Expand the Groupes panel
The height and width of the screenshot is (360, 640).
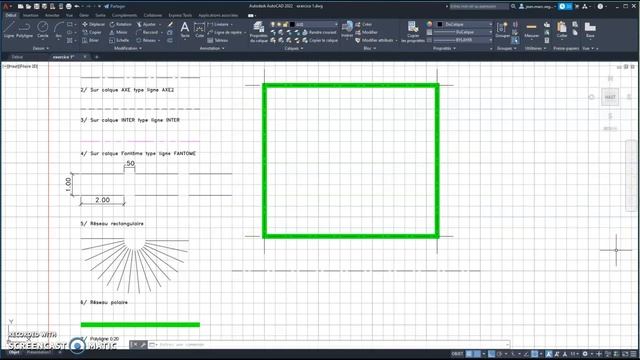pyautogui.click(x=506, y=48)
